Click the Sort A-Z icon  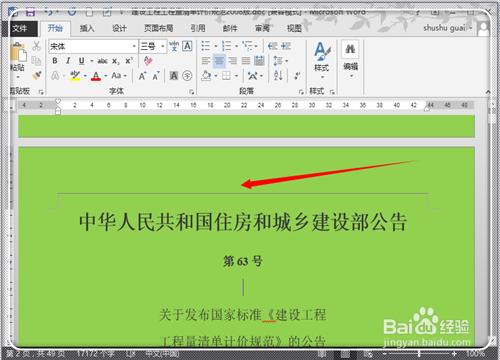click(278, 76)
